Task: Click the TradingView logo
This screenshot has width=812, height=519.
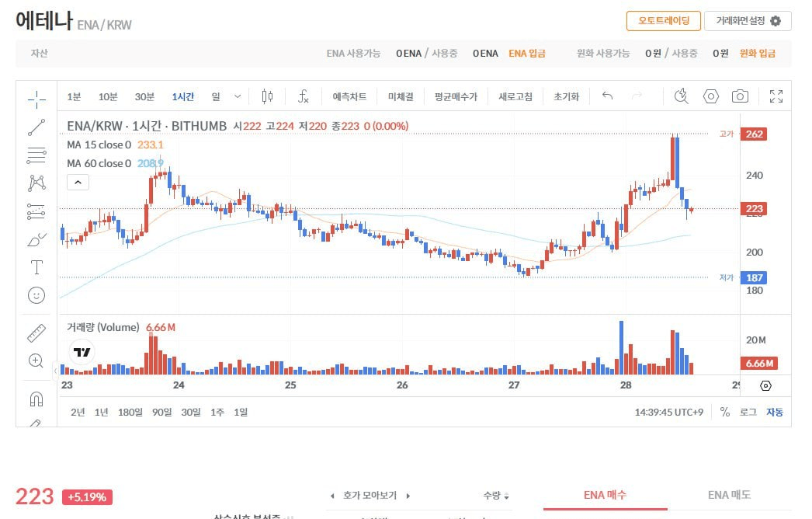Action: point(82,352)
